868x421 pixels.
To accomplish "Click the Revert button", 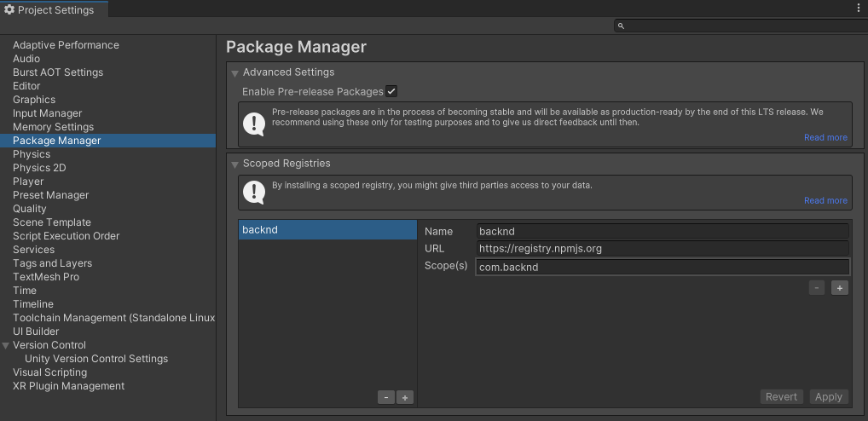I will [x=781, y=396].
